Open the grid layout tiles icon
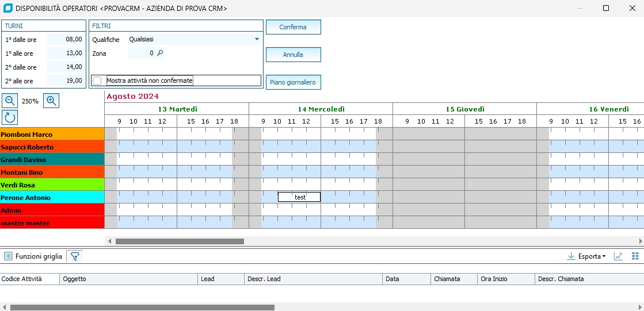 coord(635,256)
